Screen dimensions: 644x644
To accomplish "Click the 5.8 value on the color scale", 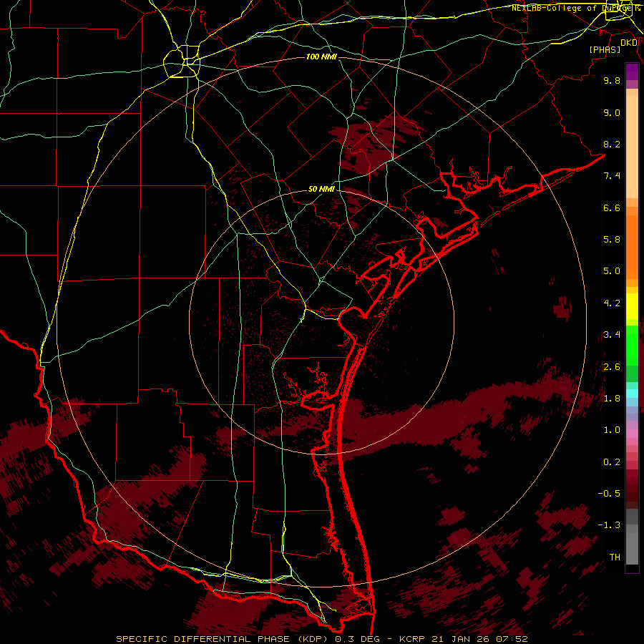I will [x=612, y=240].
